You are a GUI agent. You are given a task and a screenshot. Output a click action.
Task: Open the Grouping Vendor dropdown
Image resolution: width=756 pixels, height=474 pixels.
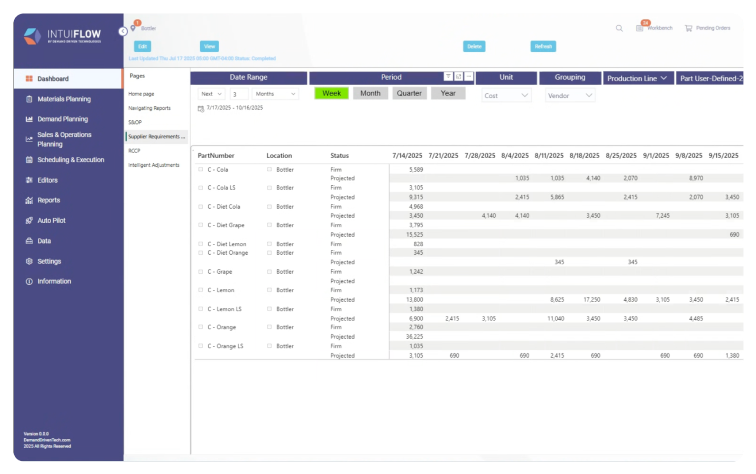pos(570,96)
